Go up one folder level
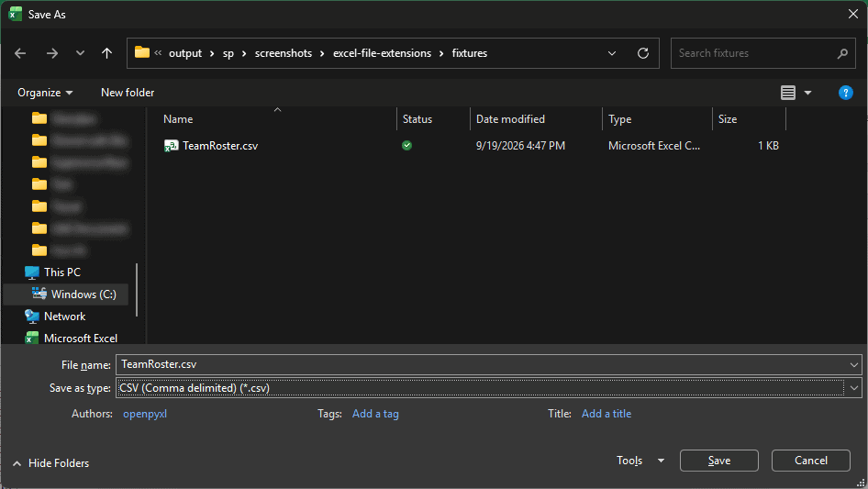This screenshot has width=868, height=489. coord(106,53)
